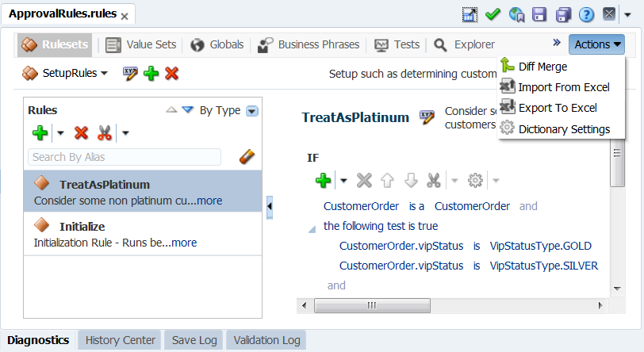Open dropdown arrow beside gray condition scissors
This screenshot has height=352, width=644.
click(454, 180)
